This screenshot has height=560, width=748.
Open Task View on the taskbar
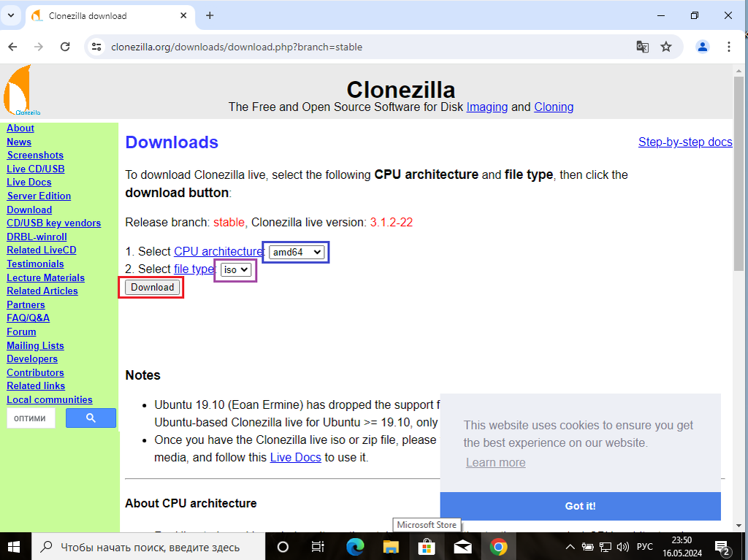(318, 547)
